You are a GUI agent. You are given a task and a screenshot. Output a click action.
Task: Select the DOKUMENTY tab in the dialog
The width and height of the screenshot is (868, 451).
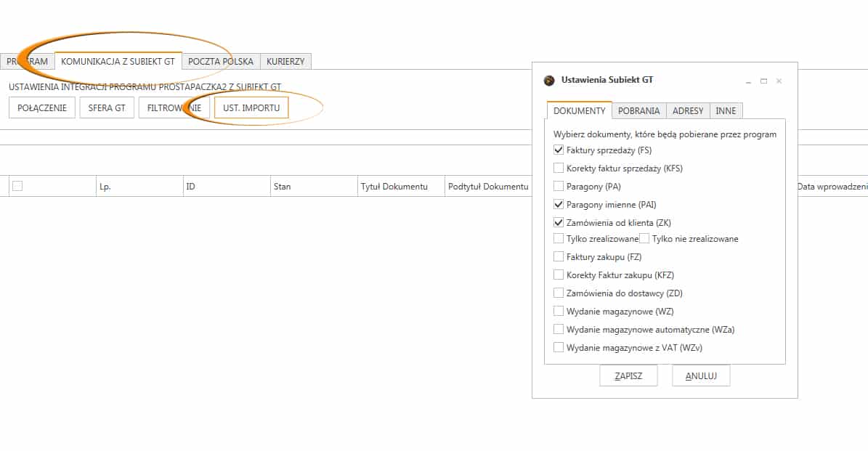tap(579, 110)
